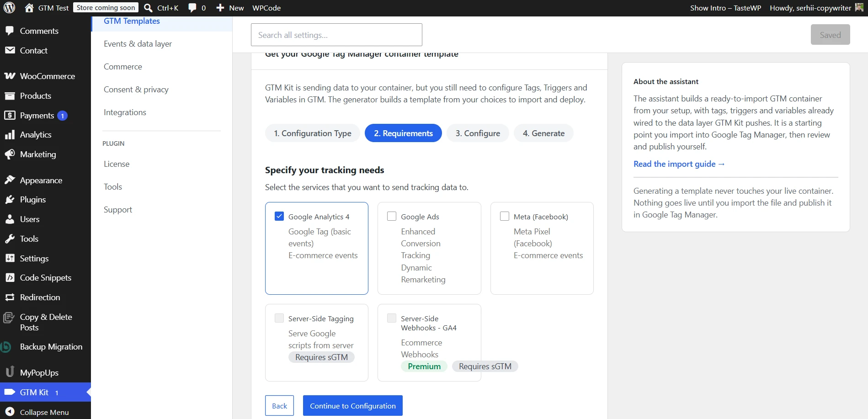The height and width of the screenshot is (419, 868).
Task: Click the Saved button
Action: pos(830,35)
